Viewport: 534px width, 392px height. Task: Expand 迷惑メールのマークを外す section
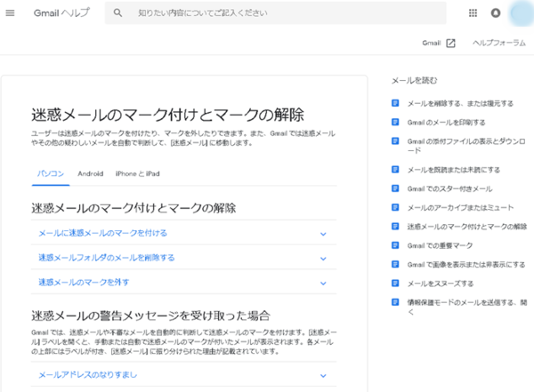tap(323, 282)
